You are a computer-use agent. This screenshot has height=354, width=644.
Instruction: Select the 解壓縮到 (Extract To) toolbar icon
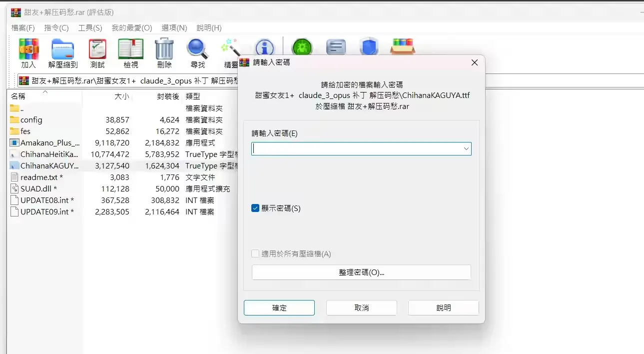tap(63, 49)
